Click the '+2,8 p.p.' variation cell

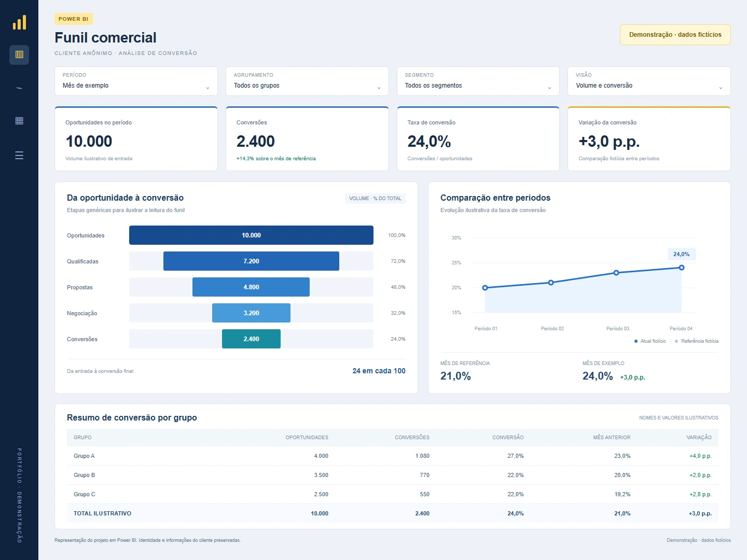700,495
